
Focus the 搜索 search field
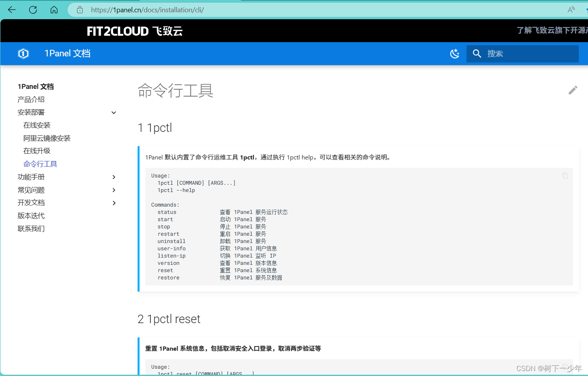[522, 54]
